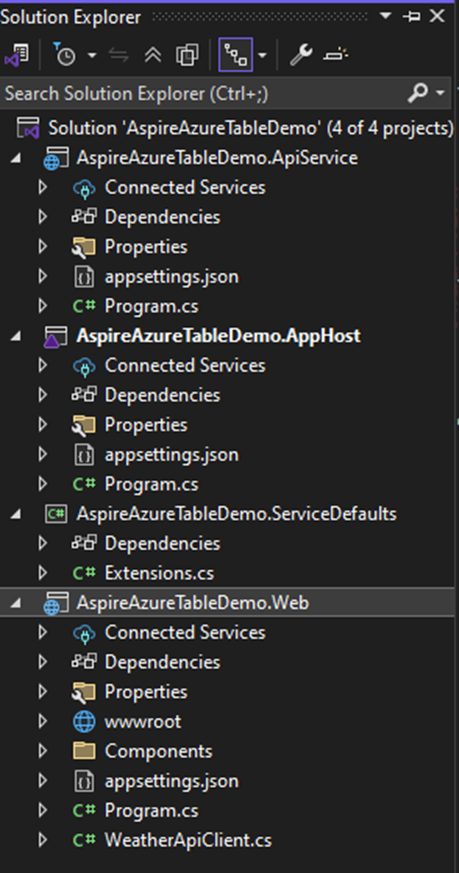Expand the Components folder
The image size is (459, 873).
point(42,752)
